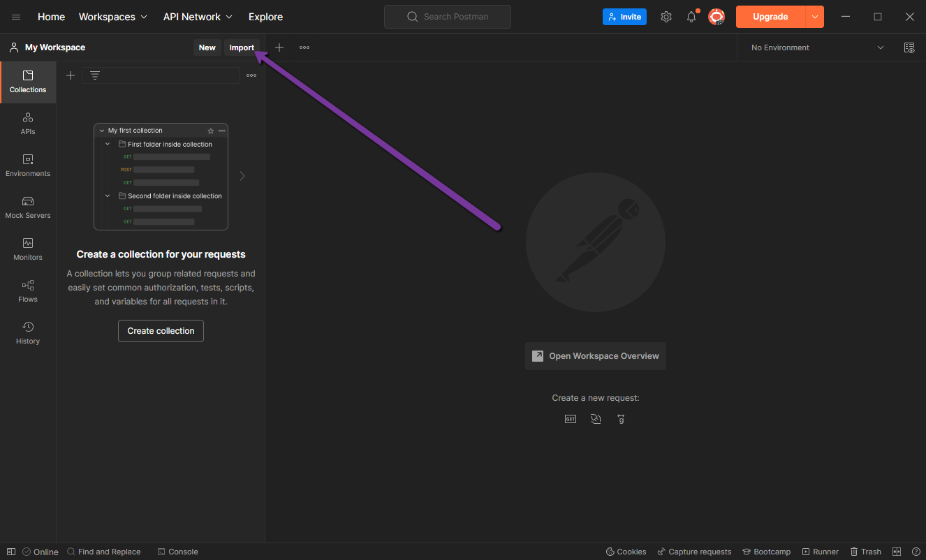The height and width of the screenshot is (560, 926).
Task: Open the help question mark icon
Action: tap(916, 552)
